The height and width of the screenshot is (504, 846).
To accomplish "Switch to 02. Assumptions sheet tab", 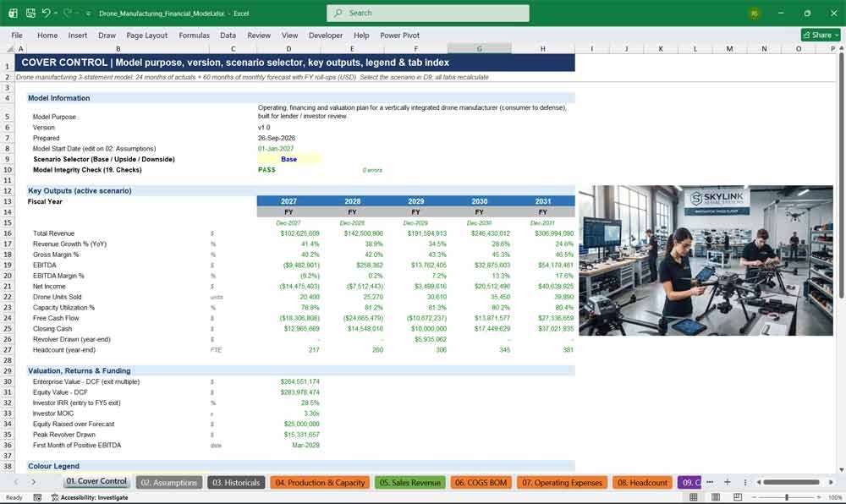I will [169, 483].
